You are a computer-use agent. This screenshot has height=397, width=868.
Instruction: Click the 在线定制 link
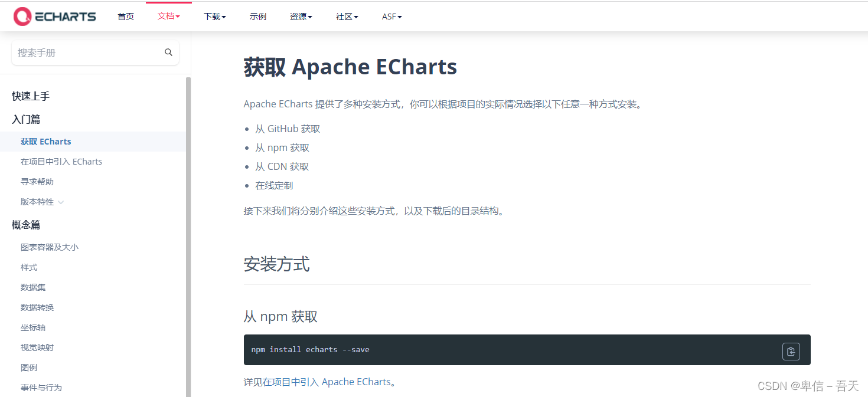274,185
